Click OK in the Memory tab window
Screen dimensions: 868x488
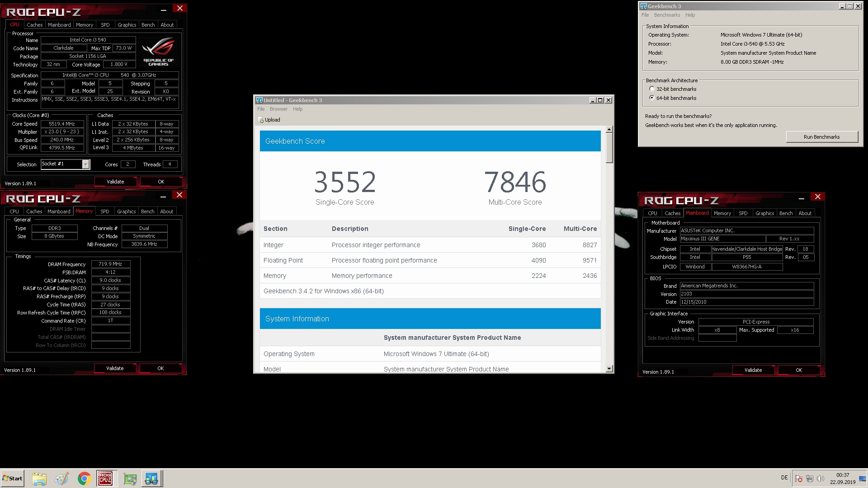click(x=160, y=368)
